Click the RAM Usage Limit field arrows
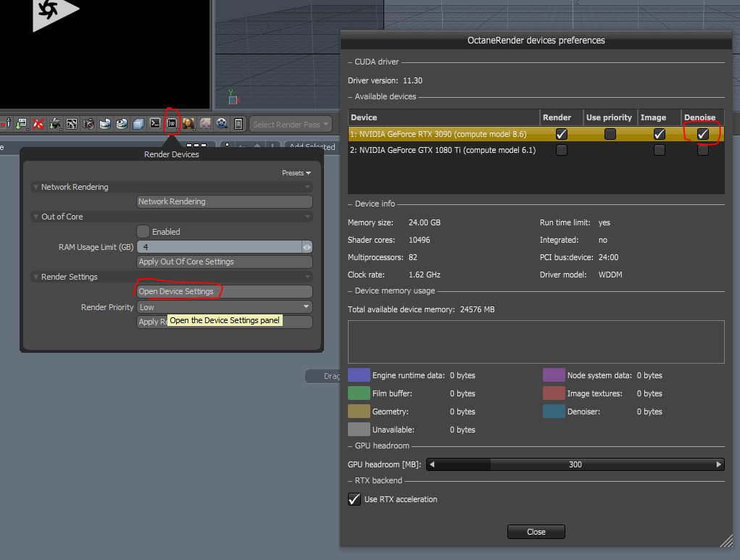This screenshot has height=560, width=740. tap(307, 247)
